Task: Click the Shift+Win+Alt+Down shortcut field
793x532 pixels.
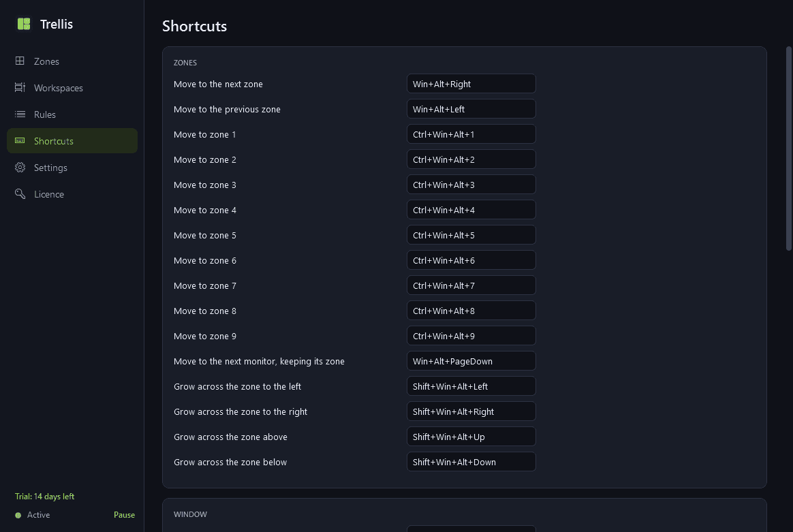Action: (x=471, y=463)
